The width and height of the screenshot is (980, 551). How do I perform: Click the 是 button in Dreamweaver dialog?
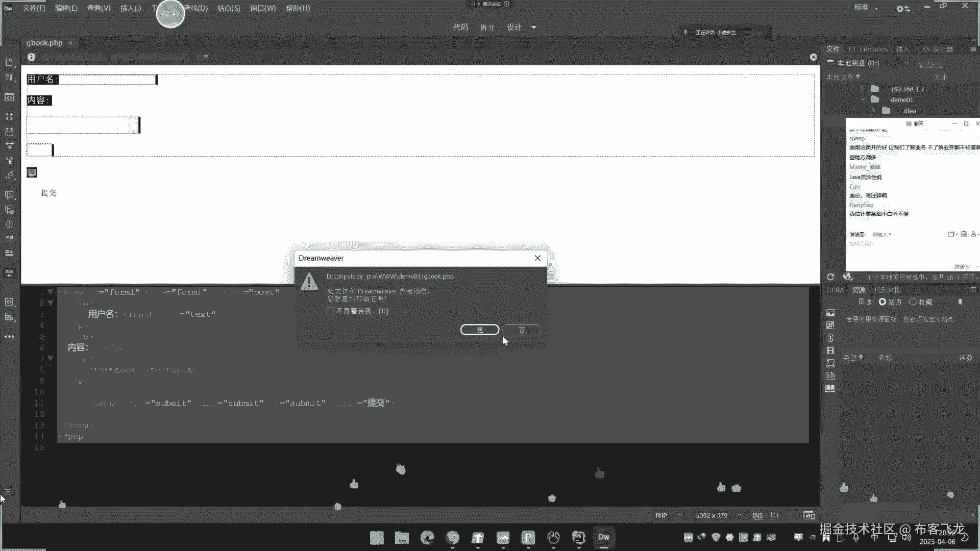(479, 330)
